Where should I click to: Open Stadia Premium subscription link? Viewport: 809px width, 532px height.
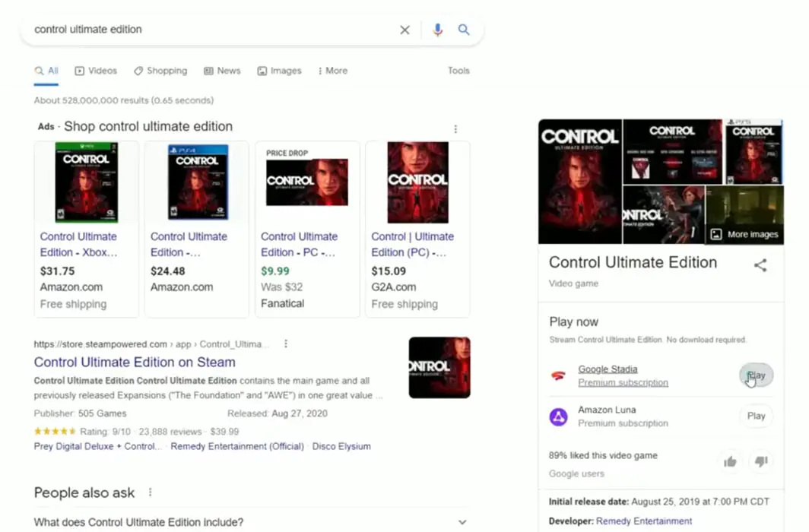[x=623, y=382]
